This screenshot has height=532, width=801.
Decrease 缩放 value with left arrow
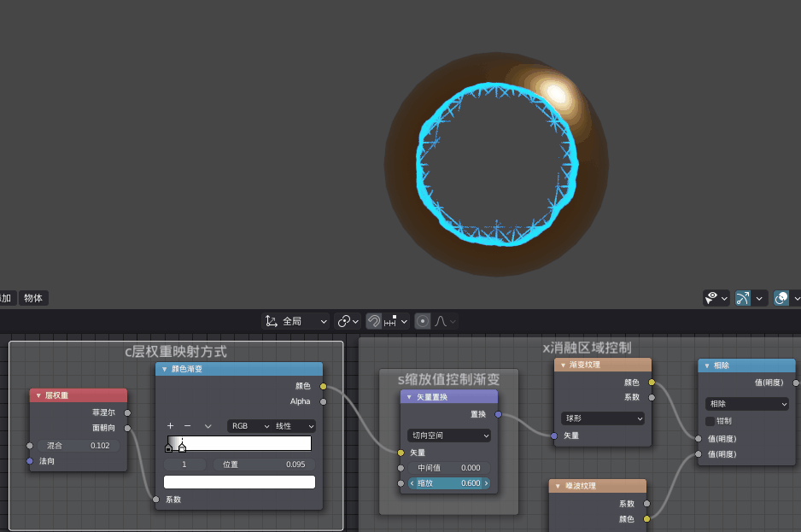coord(412,483)
